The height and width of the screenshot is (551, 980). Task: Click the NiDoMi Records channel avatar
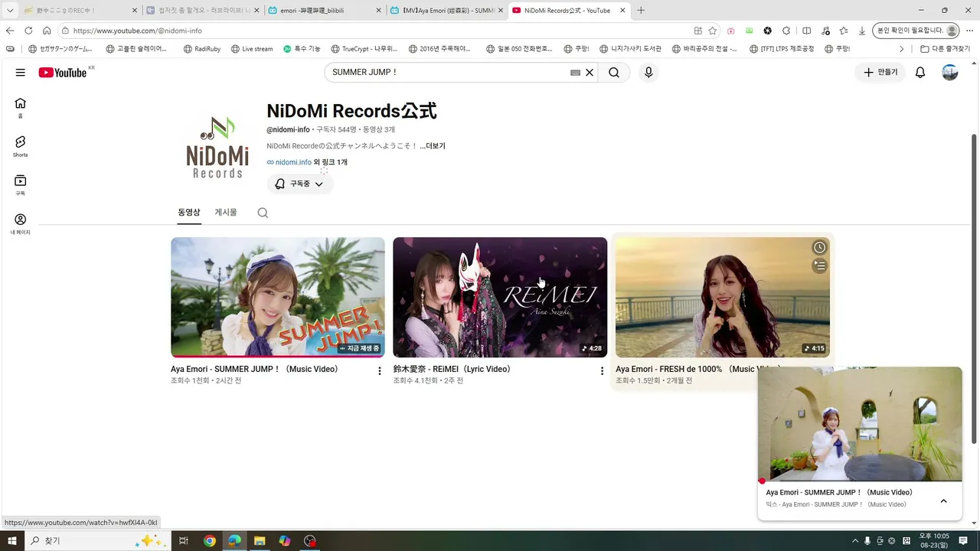[x=217, y=148]
